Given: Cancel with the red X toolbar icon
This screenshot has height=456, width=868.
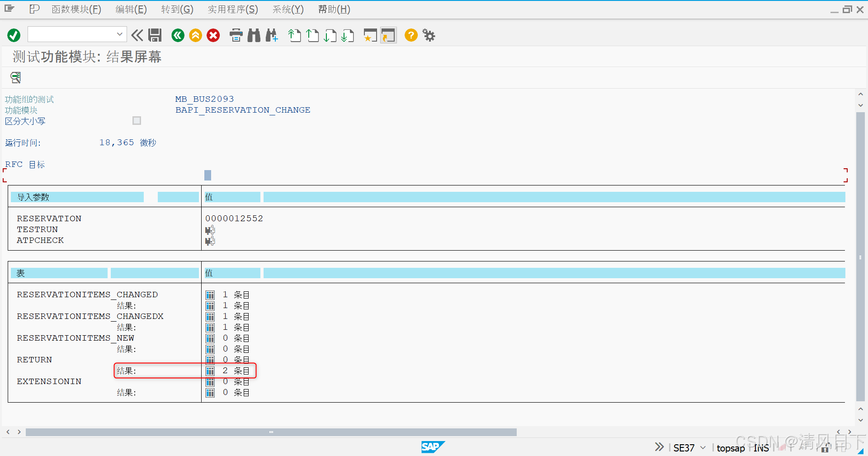Looking at the screenshot, I should tap(213, 35).
